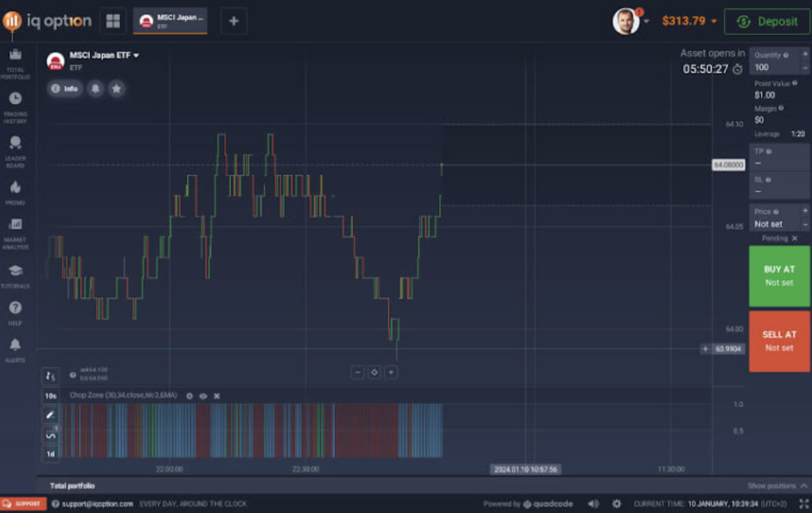
Task: Select the 1d timeframe option
Action: [x=50, y=454]
